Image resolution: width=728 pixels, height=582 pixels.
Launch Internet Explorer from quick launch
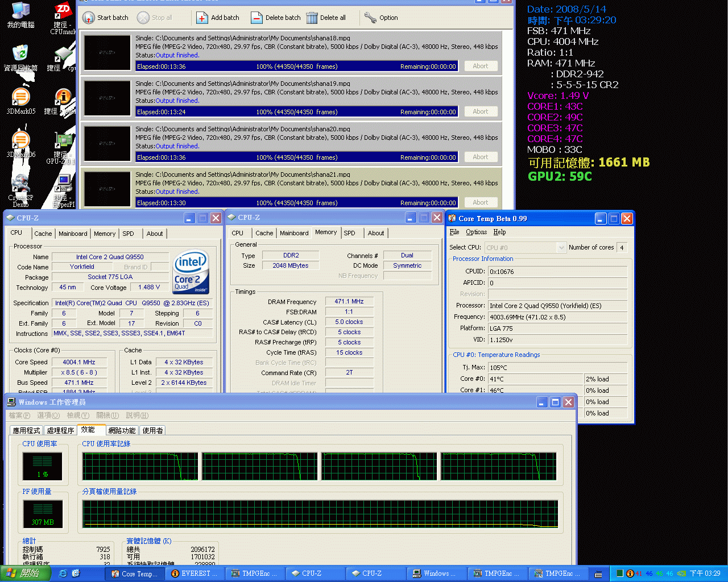(63, 573)
